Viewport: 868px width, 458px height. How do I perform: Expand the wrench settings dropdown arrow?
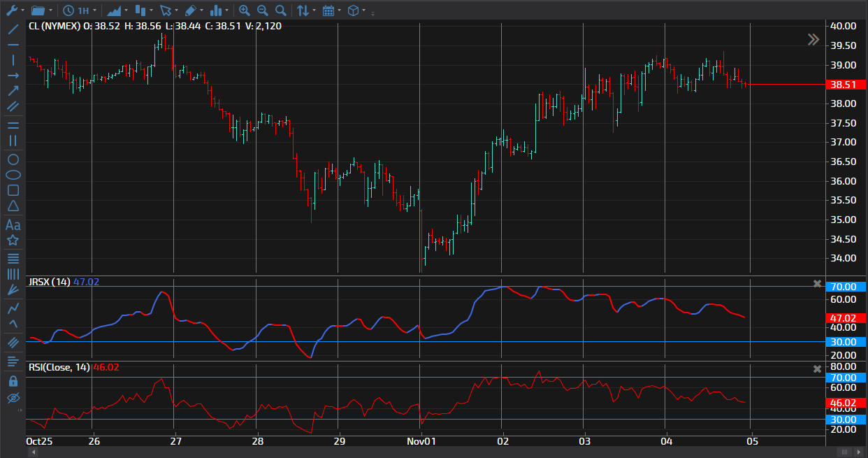(23, 11)
